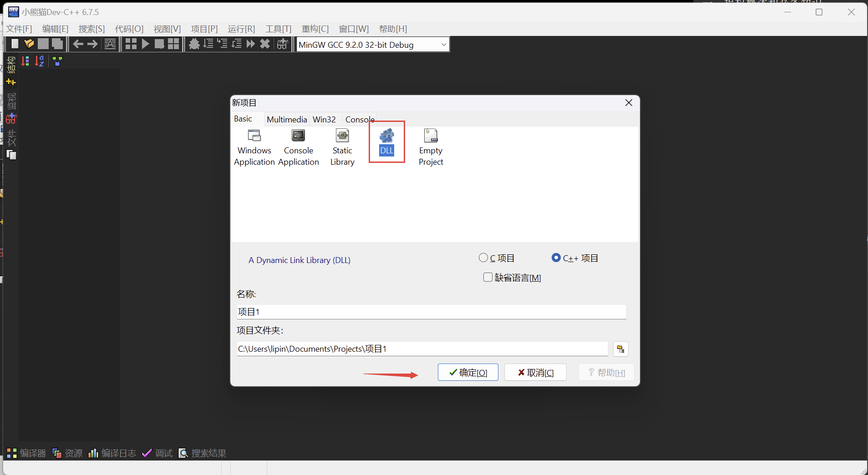868x475 pixels.
Task: Click the sort by type icon
Action: [25, 61]
